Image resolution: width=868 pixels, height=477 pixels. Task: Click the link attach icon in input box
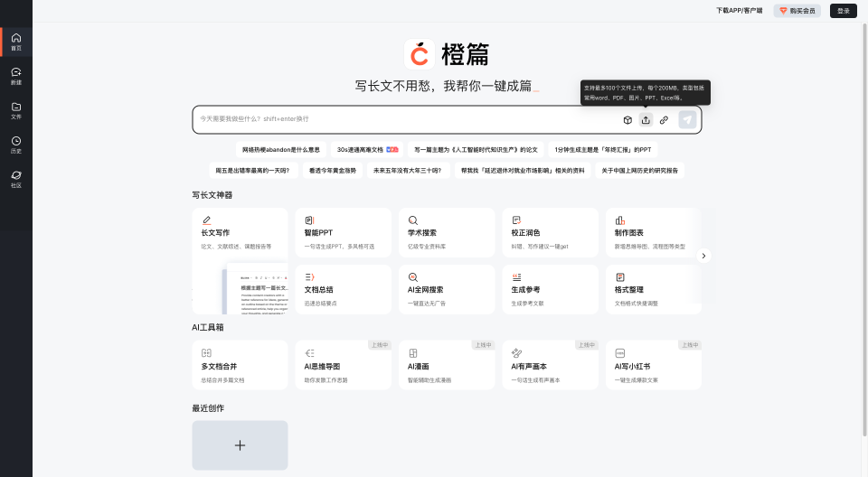[664, 120]
